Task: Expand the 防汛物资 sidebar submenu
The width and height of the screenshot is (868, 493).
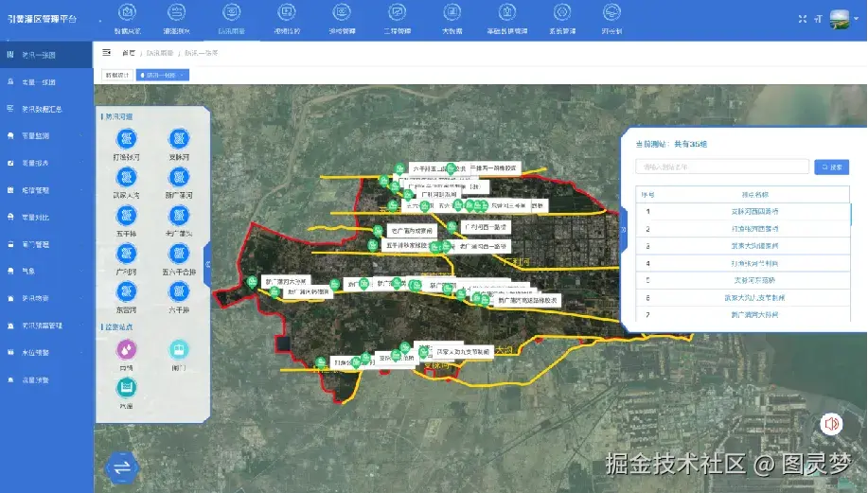Action: tap(46, 298)
